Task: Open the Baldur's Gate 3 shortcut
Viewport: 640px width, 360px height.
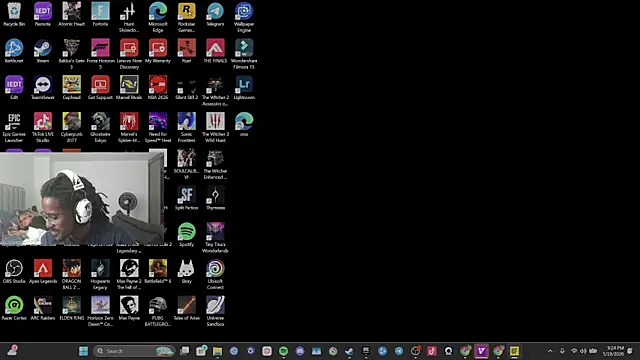Action: pos(71,54)
